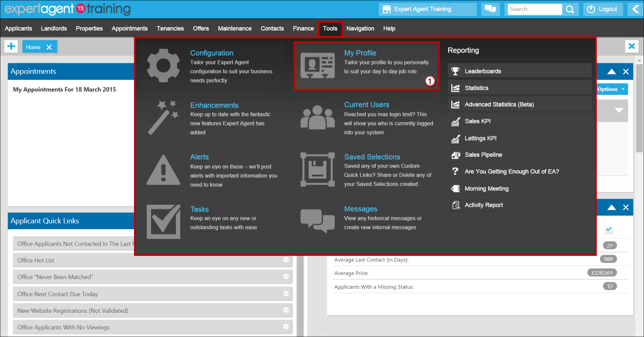Expand Office Next Contact Due Today link
The width and height of the screenshot is (644, 337).
(x=286, y=293)
